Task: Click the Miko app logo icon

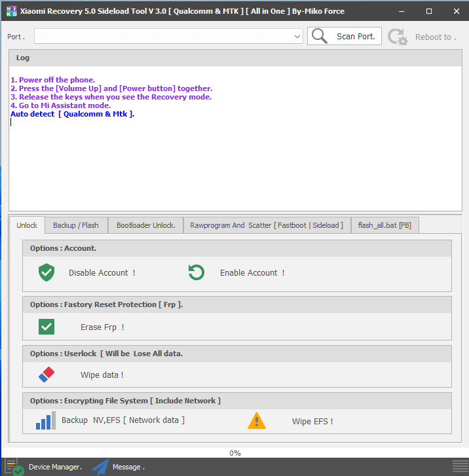Action: pos(12,11)
